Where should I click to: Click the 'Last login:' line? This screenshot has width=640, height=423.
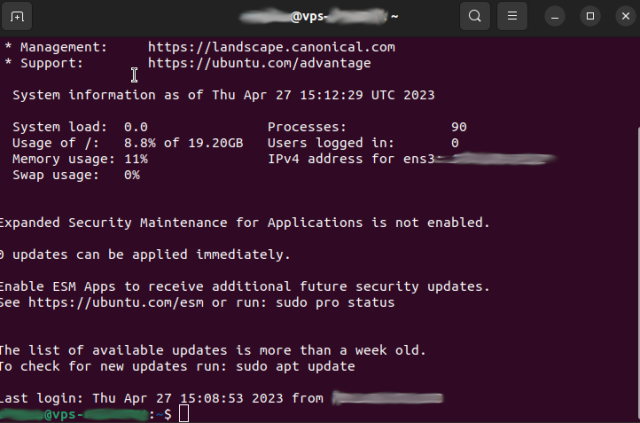point(222,398)
